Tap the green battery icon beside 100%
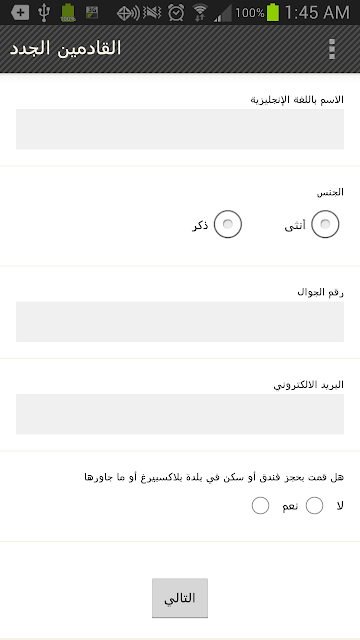This screenshot has height=640, width=360. coord(273,12)
